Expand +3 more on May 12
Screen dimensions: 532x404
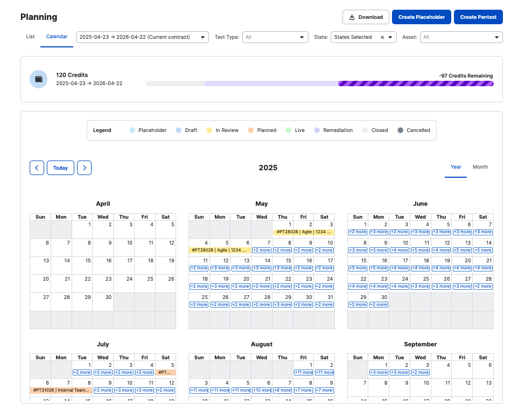pos(220,268)
